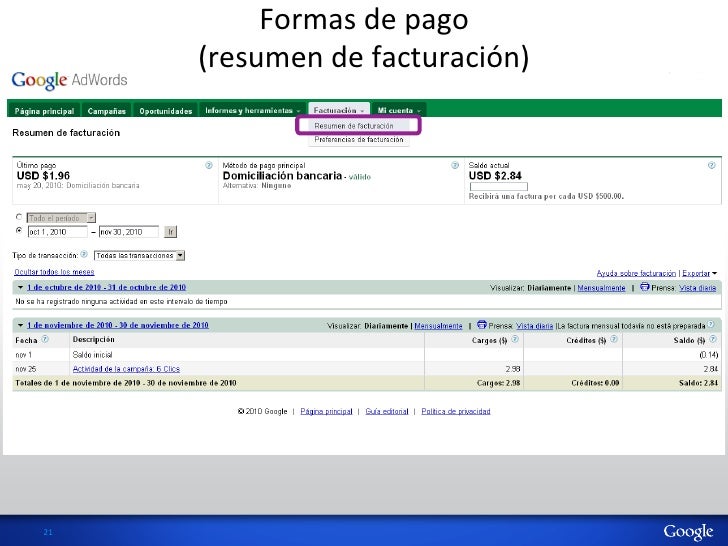The image size is (728, 546).
Task: Click 'Vista diaria' link in November row
Action: tap(534, 326)
